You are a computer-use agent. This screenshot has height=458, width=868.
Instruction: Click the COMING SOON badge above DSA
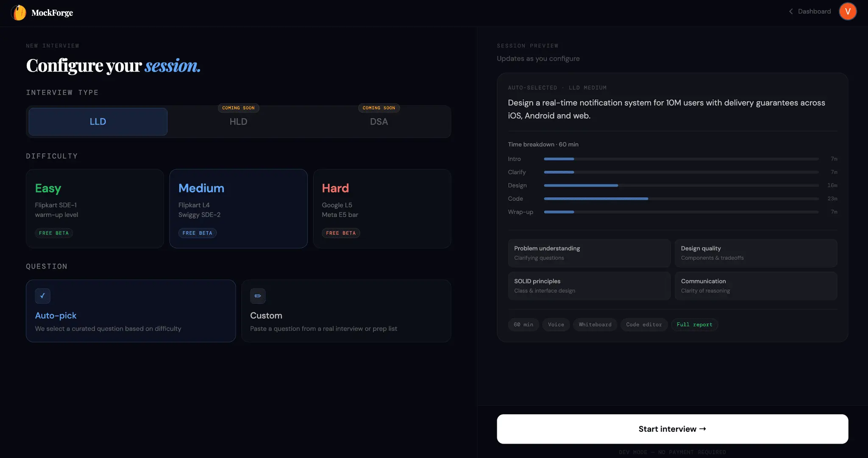click(379, 108)
